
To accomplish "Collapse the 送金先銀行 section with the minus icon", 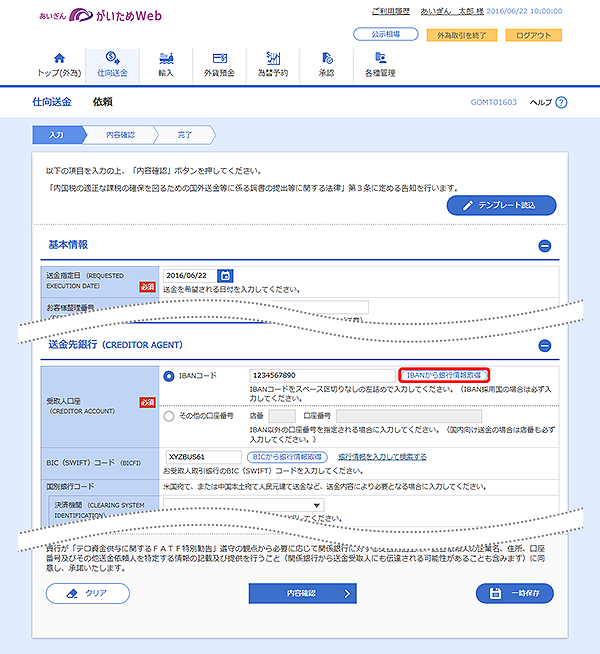I will 545,345.
